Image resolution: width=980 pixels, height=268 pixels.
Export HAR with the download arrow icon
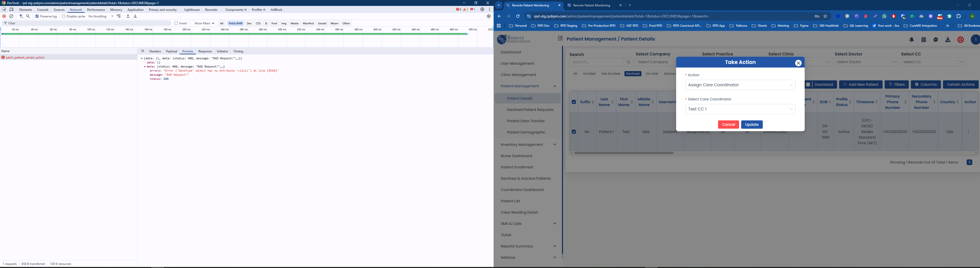tap(135, 16)
